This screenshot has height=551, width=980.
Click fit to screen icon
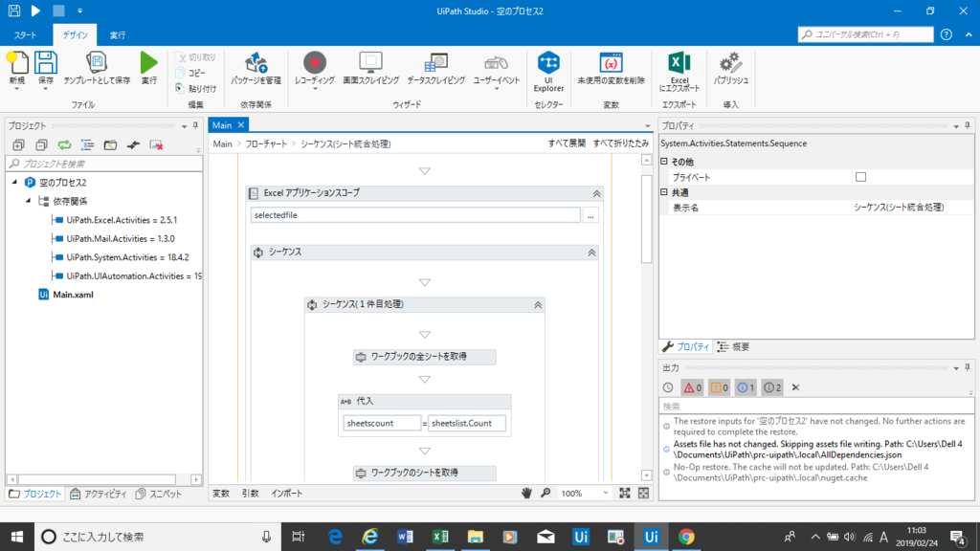pyautogui.click(x=624, y=493)
